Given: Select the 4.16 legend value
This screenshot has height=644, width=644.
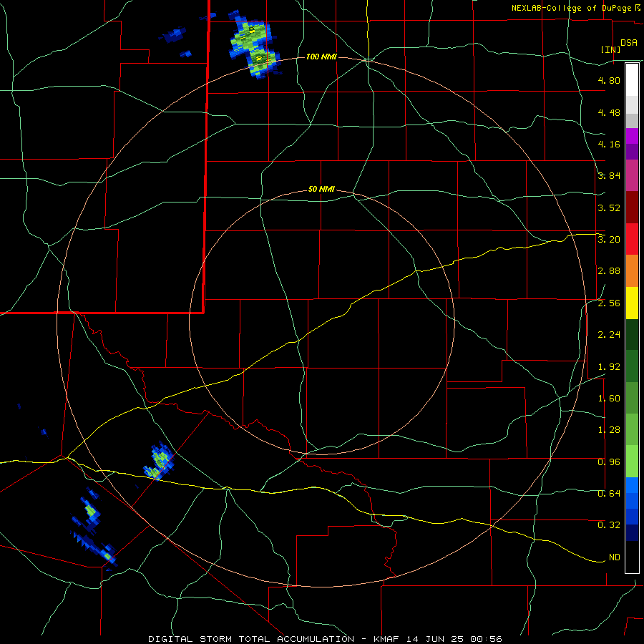Looking at the screenshot, I should click(x=609, y=144).
